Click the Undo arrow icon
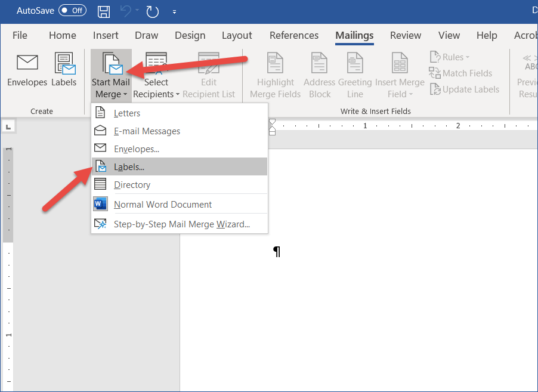The image size is (538, 392). 126,11
